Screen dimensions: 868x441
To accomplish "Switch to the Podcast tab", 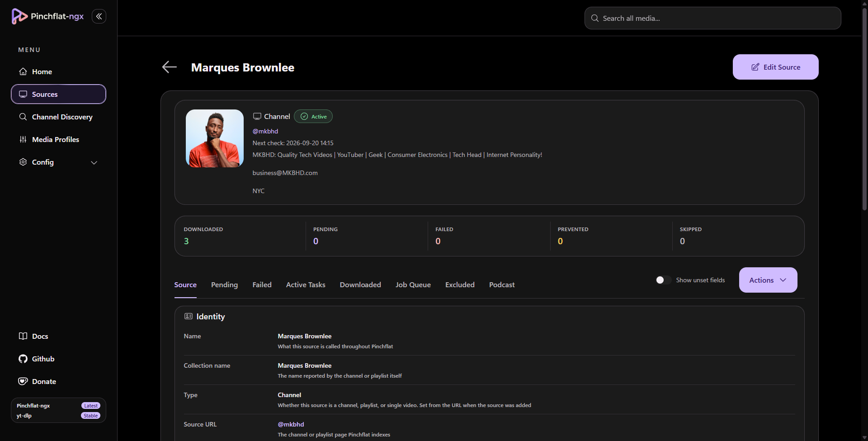I will [x=502, y=285].
